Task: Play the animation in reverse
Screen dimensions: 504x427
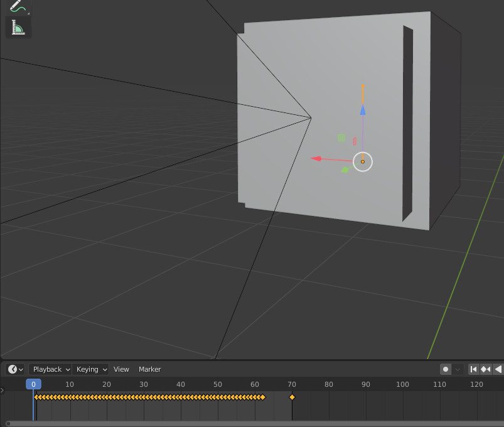Action: (498, 369)
